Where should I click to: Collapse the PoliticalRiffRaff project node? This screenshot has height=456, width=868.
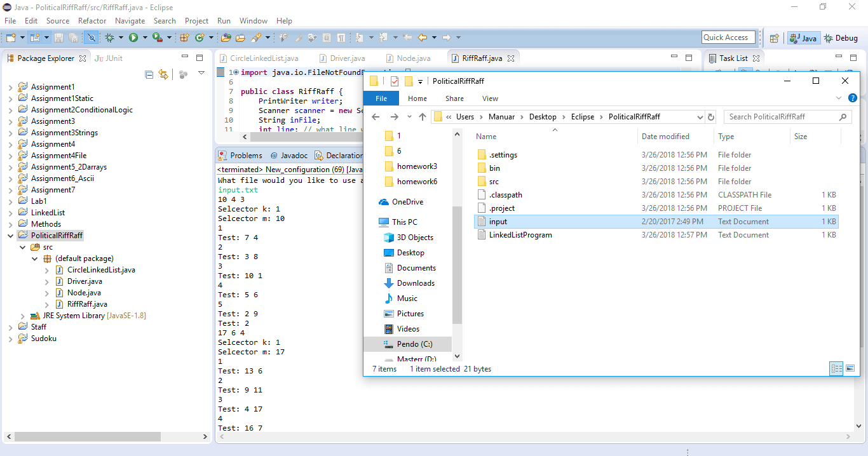(x=10, y=236)
